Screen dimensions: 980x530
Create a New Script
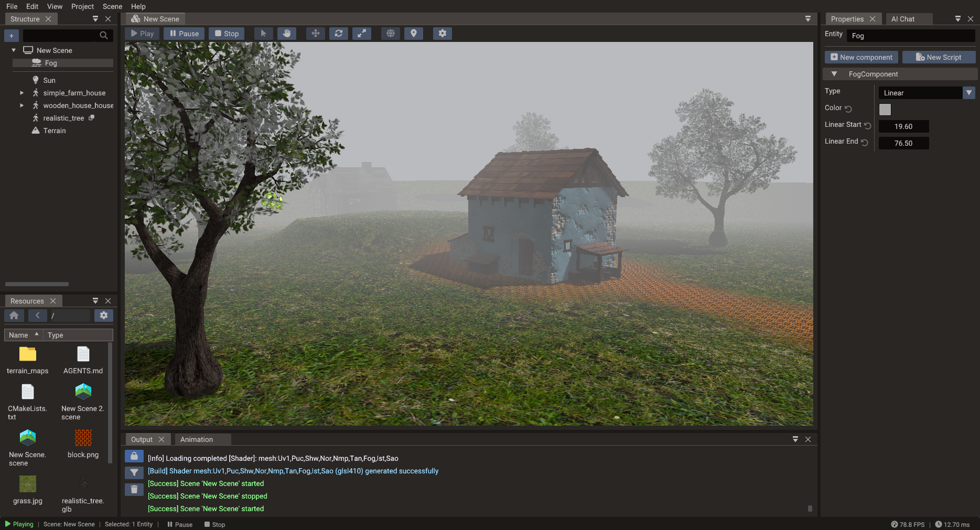pyautogui.click(x=939, y=57)
